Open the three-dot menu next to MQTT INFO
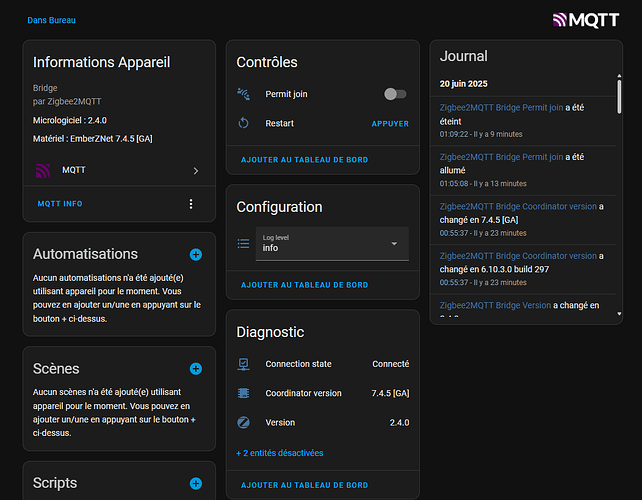The width and height of the screenshot is (642, 500). point(191,204)
